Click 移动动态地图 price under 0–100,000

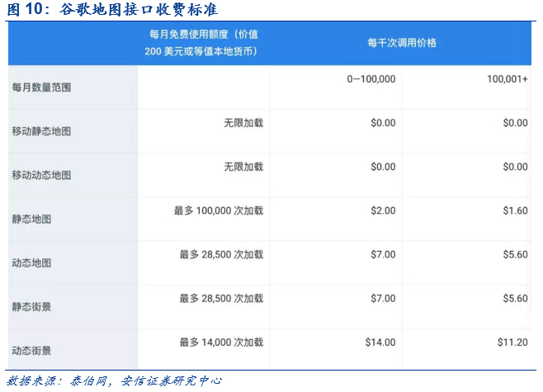383,167
